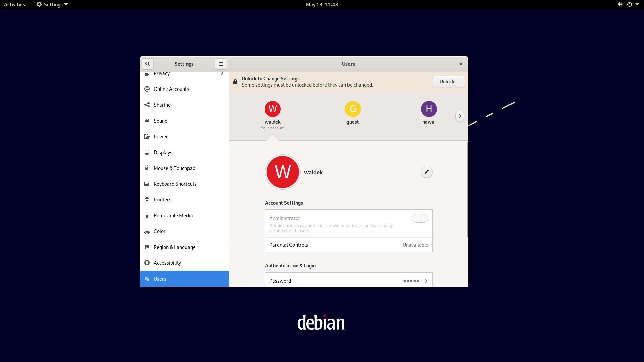The width and height of the screenshot is (644, 362).
Task: Open the power icon in top bar
Action: [630, 4]
